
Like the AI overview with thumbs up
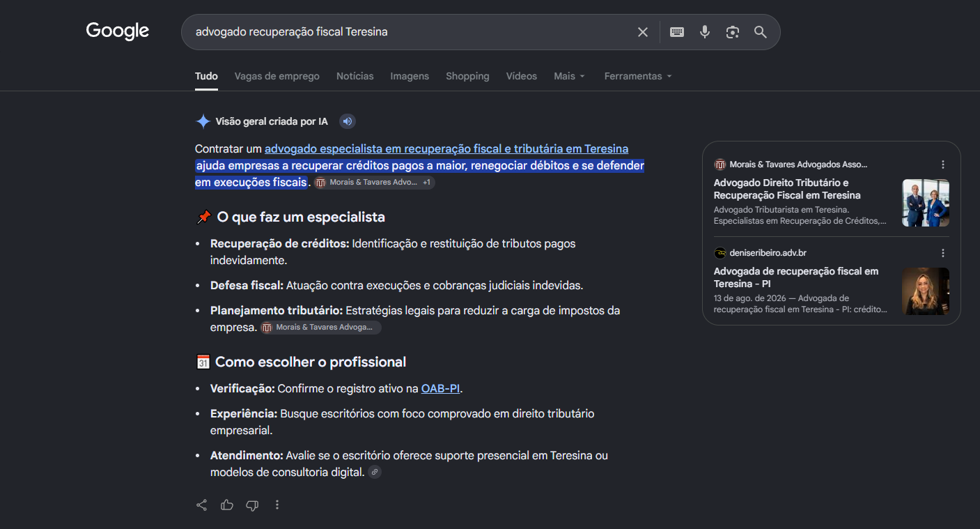coord(227,505)
